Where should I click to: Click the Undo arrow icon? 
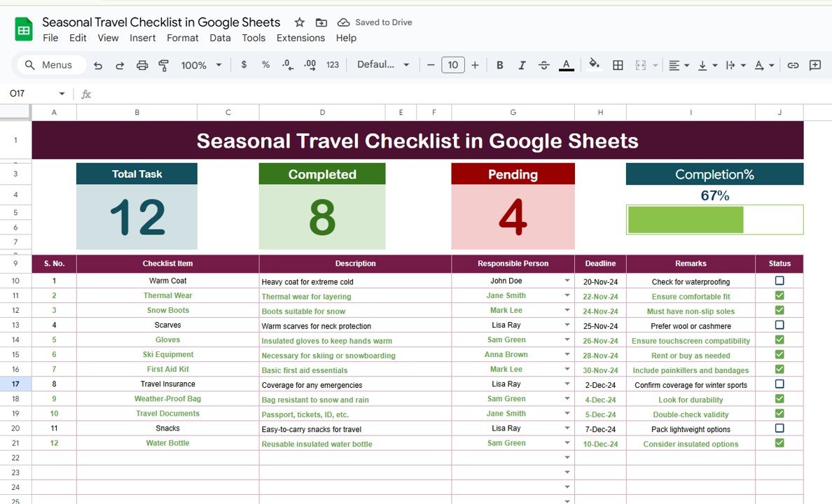tap(97, 65)
